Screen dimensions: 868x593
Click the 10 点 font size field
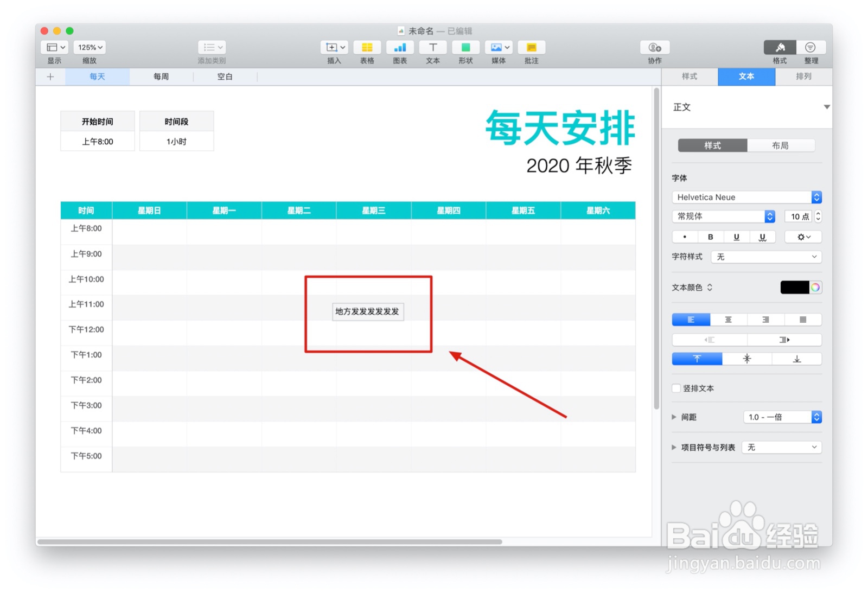[798, 216]
